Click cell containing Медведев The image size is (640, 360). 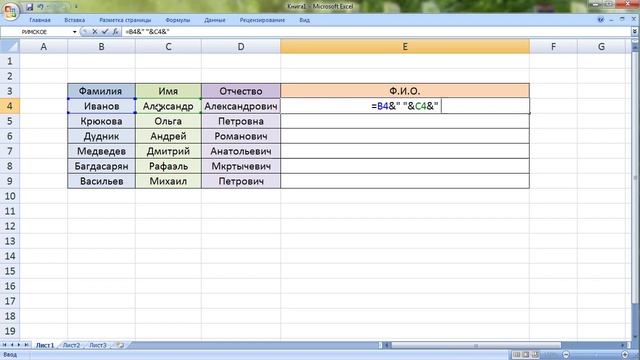click(x=101, y=151)
